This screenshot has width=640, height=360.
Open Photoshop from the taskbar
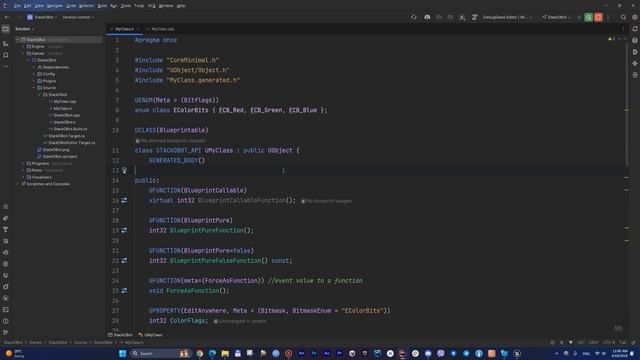coord(314,353)
